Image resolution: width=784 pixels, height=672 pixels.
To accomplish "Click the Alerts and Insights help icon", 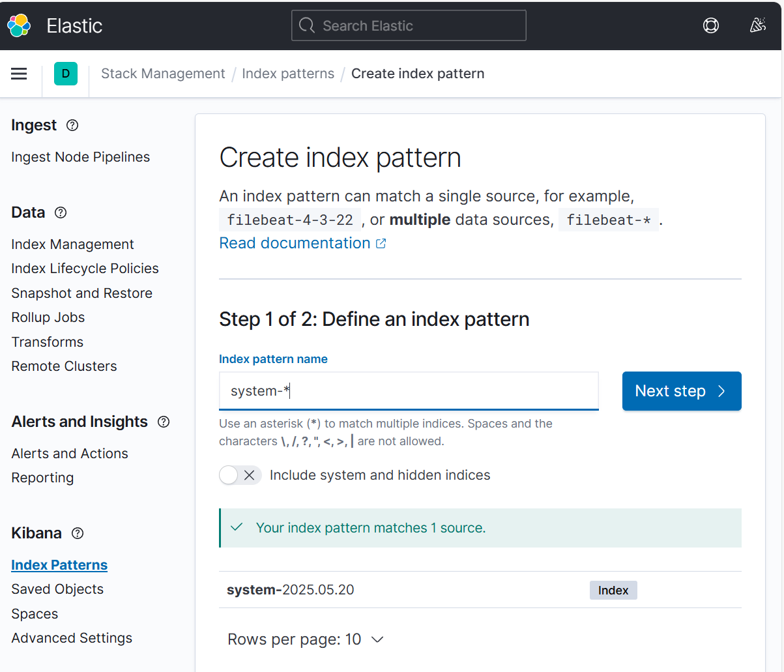I will click(164, 422).
